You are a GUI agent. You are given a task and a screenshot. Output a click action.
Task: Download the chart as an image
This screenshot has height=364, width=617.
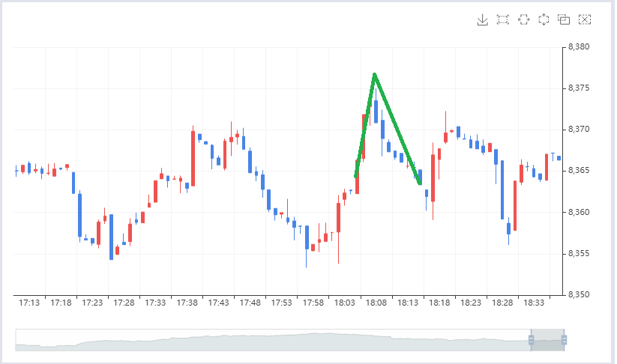[x=482, y=19]
